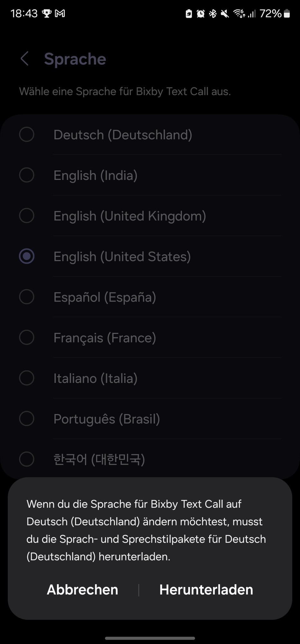Tap the navigation gesture bar at bottom
This screenshot has height=644, width=300.
(x=150, y=638)
